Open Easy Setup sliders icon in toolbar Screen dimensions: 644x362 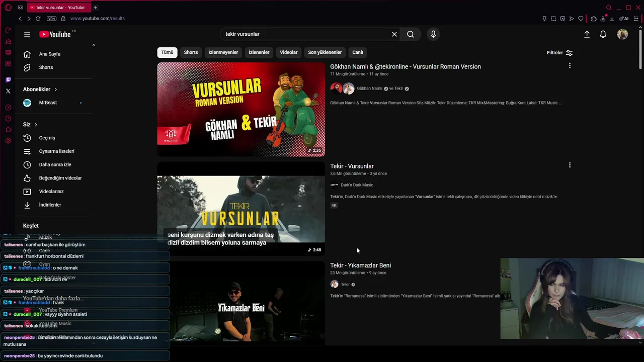pos(636,19)
